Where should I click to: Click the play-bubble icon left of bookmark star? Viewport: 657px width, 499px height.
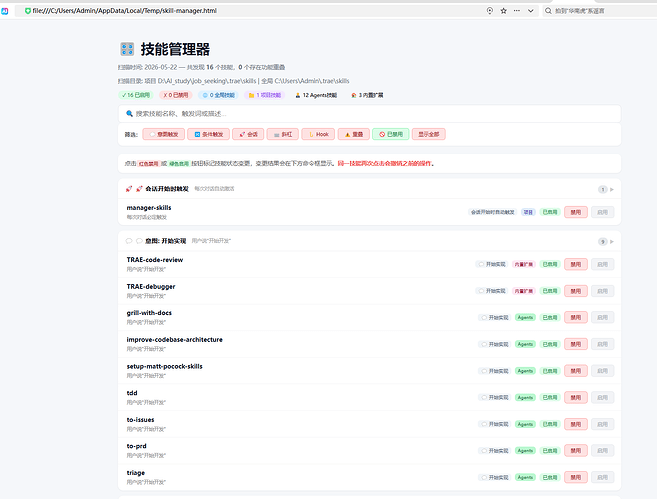(489, 11)
